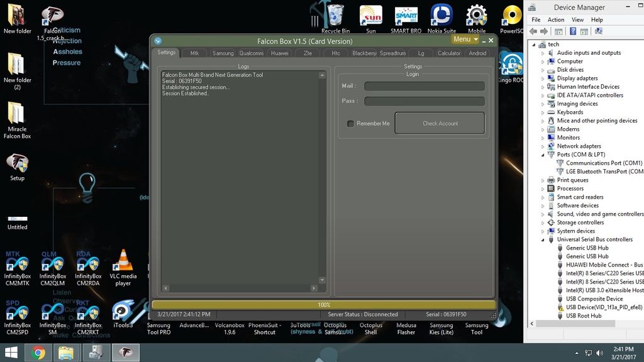Open the Qualcomm tab
The height and width of the screenshot is (362, 644).
[x=251, y=53]
